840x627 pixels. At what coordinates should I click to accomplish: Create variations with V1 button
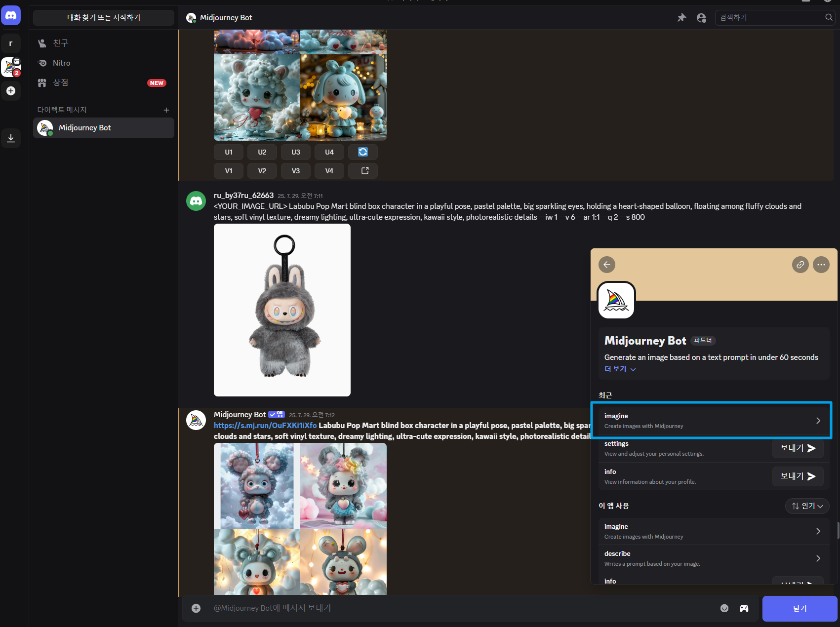229,171
